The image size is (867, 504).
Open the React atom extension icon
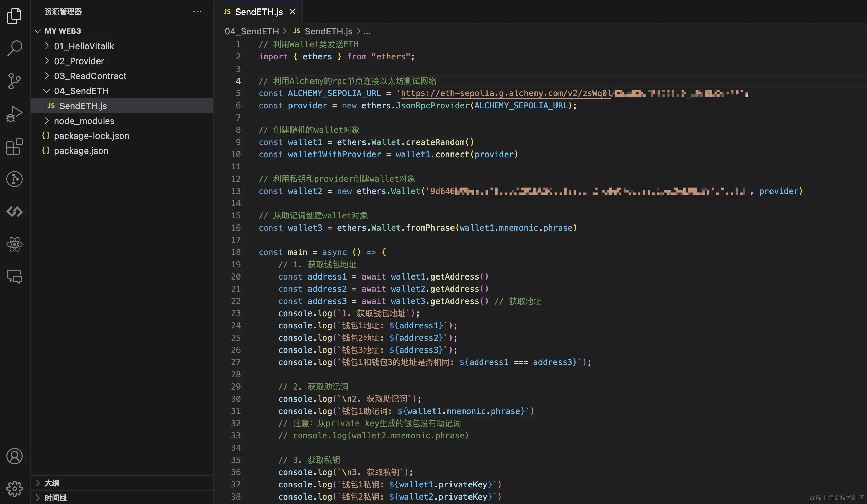pyautogui.click(x=15, y=244)
